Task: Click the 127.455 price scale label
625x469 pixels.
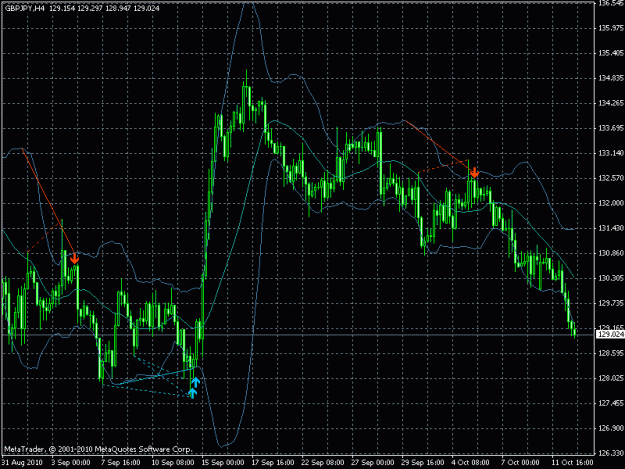Action: pyautogui.click(x=611, y=403)
